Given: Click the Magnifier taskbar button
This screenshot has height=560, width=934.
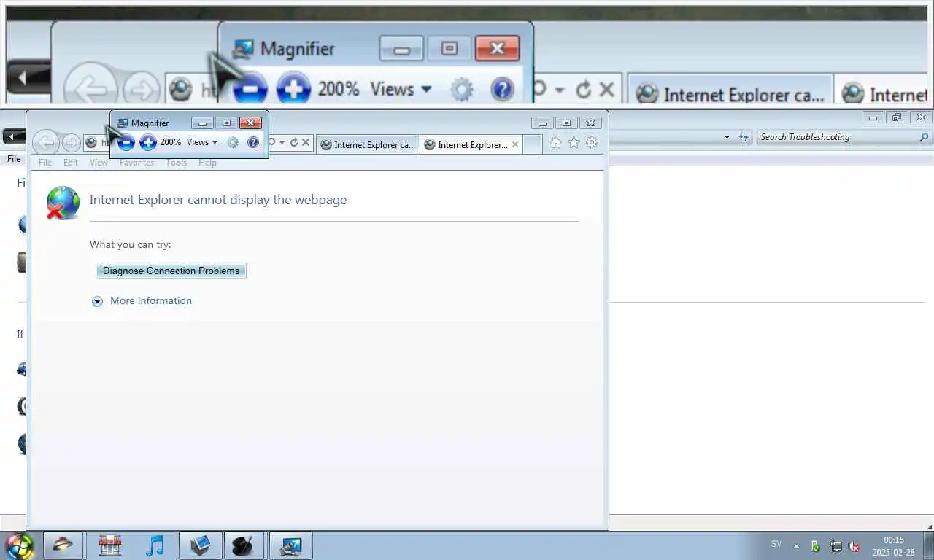Looking at the screenshot, I should 291,545.
